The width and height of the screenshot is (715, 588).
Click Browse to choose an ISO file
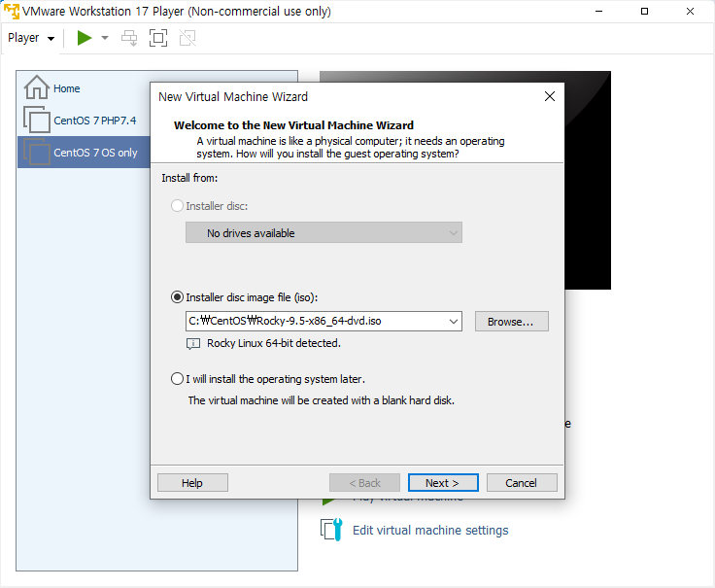point(511,321)
